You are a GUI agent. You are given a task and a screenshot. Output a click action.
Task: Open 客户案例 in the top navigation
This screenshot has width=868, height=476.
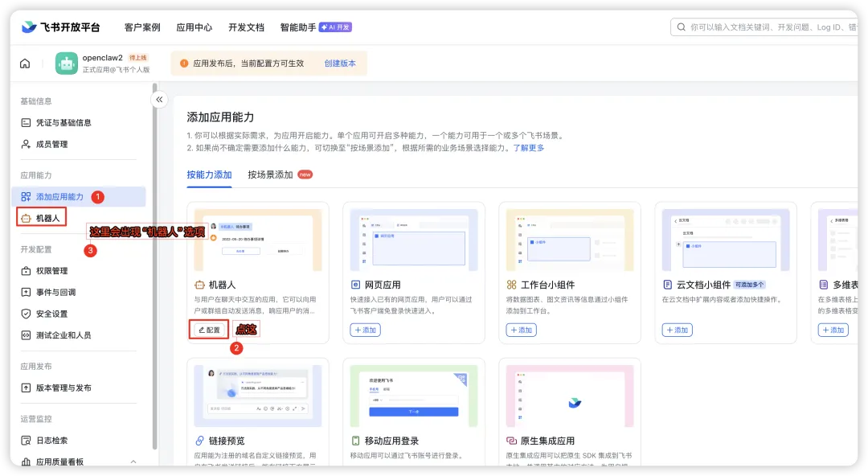click(142, 27)
